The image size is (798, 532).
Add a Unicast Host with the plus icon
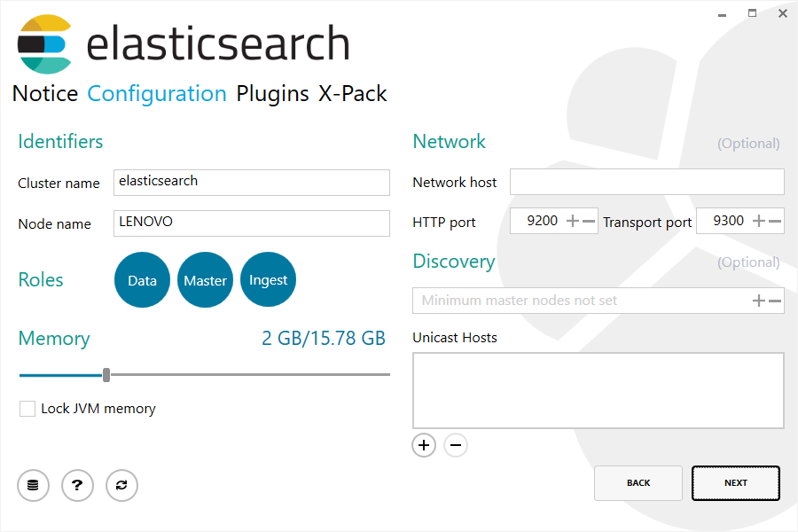(x=424, y=445)
